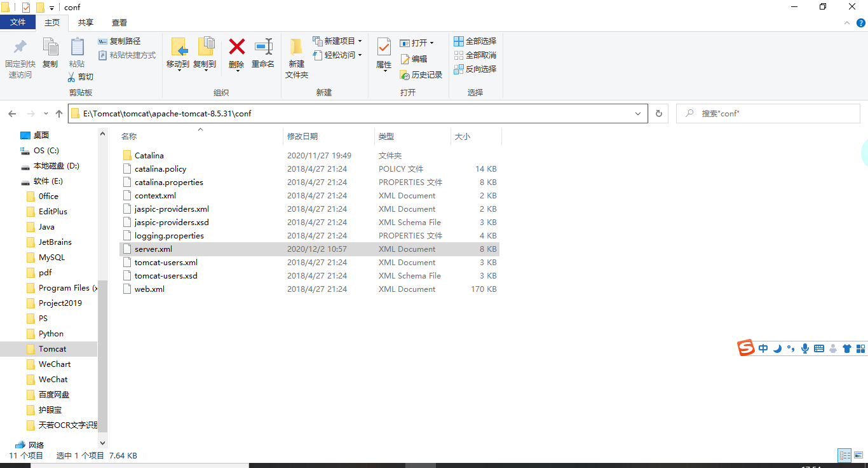Toggle the Sogou 中 Chinese/English mode
Screen dimensions: 868x468
point(763,348)
